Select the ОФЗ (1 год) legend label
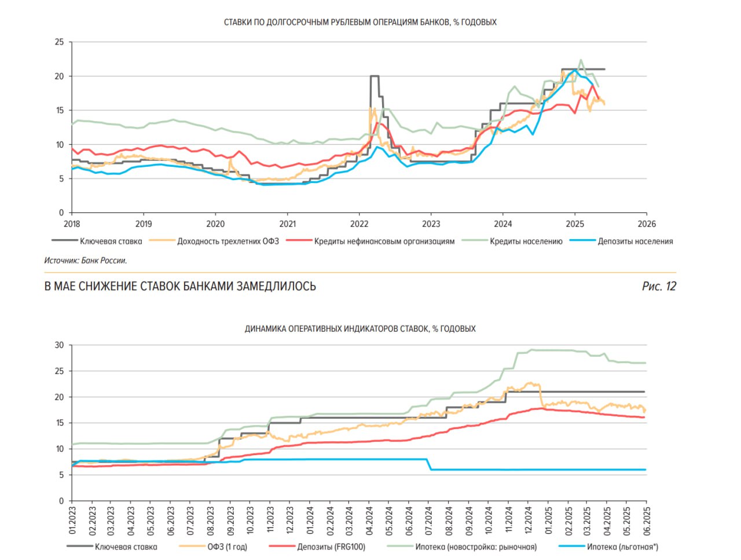 (x=227, y=547)
